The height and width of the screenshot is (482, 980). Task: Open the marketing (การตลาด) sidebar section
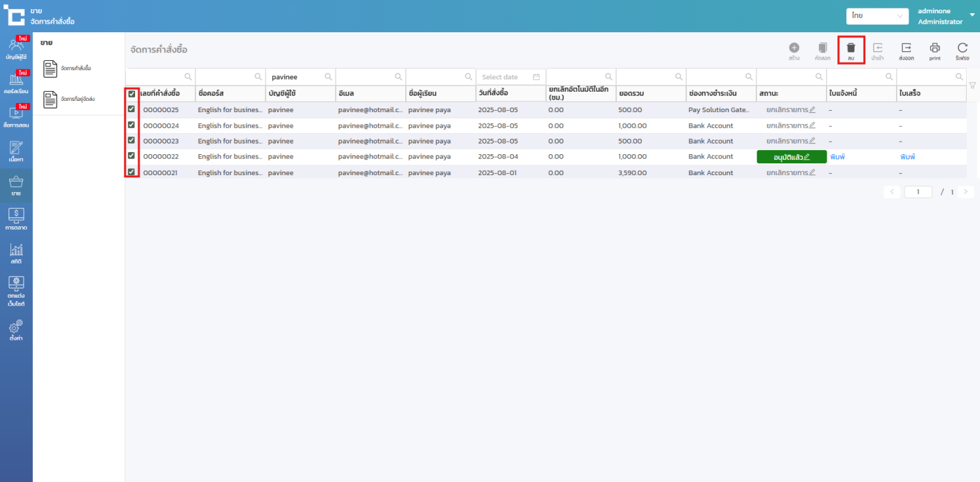click(x=16, y=219)
